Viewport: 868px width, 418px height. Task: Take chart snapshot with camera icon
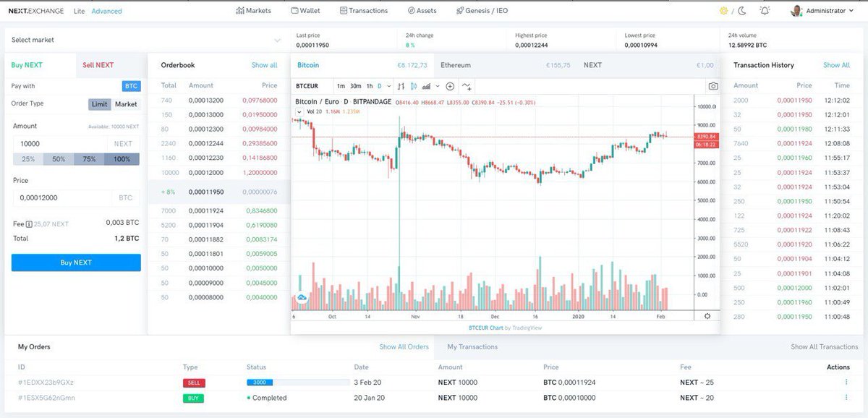713,86
